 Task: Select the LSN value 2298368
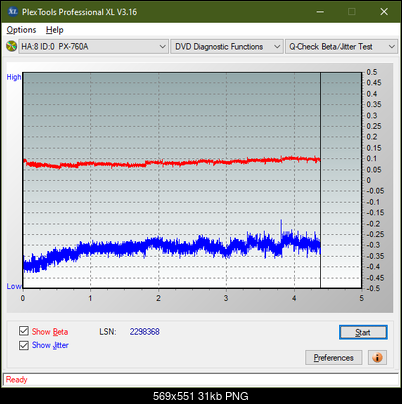pyautogui.click(x=145, y=332)
